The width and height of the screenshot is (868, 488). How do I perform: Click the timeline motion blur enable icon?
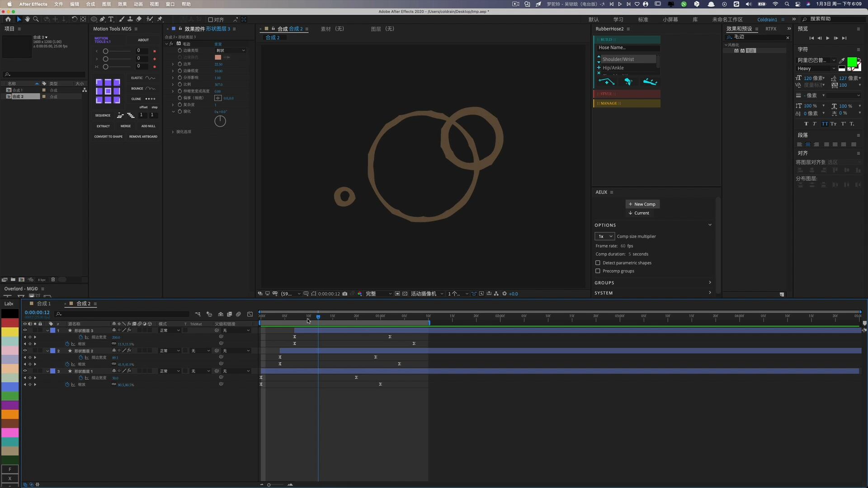(238, 314)
